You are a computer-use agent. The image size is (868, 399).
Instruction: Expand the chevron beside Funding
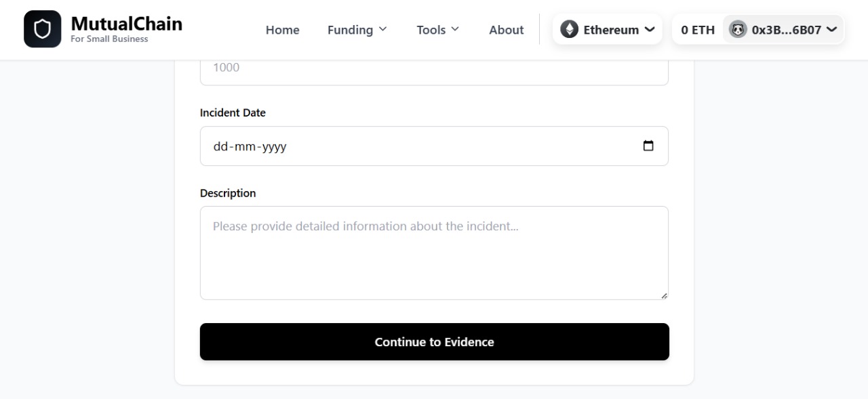[x=382, y=29]
